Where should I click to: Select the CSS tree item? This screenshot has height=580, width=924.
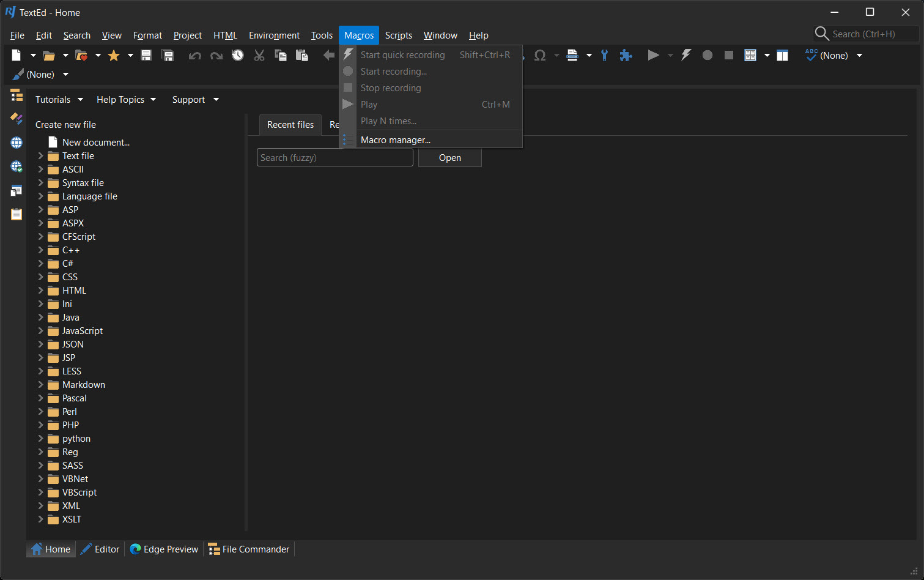[70, 277]
